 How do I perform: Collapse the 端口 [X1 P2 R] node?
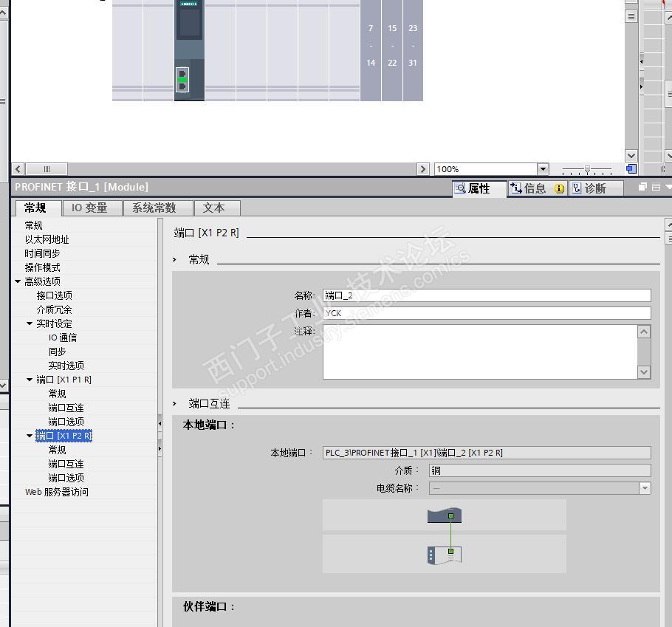[x=30, y=436]
